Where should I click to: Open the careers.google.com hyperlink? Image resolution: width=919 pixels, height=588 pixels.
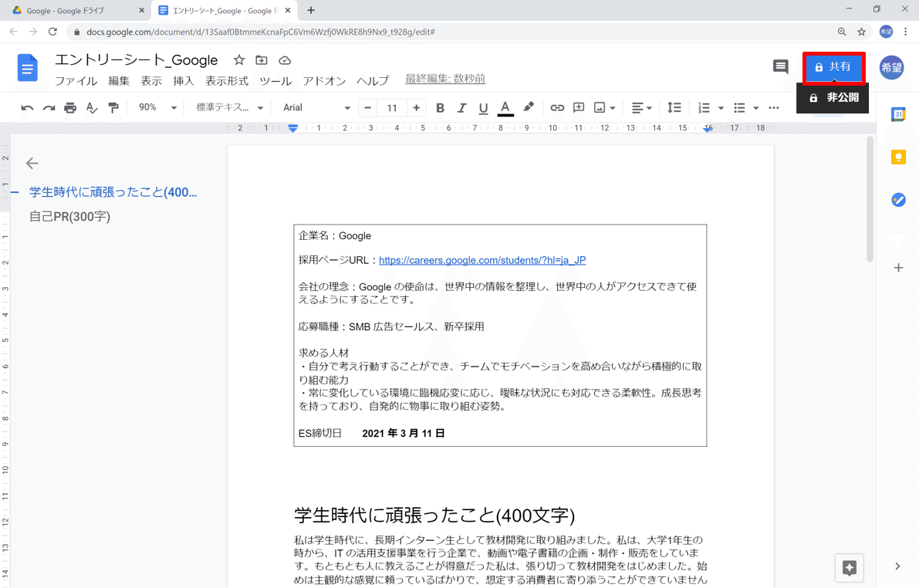tap(481, 260)
